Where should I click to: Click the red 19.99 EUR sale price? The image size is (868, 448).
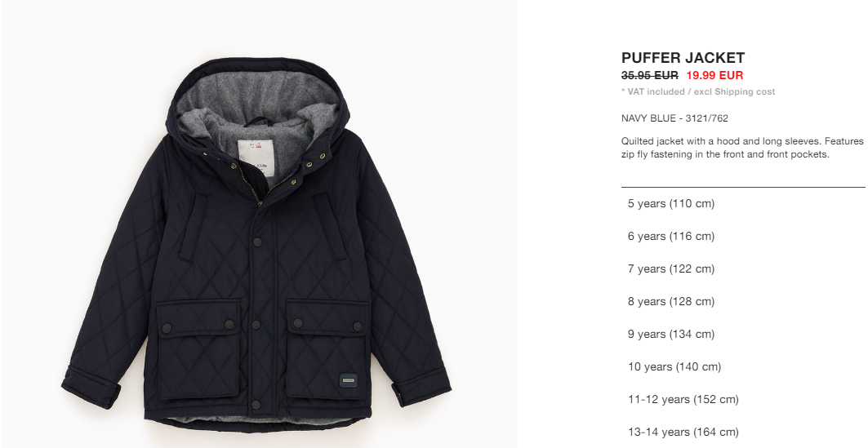coord(714,75)
